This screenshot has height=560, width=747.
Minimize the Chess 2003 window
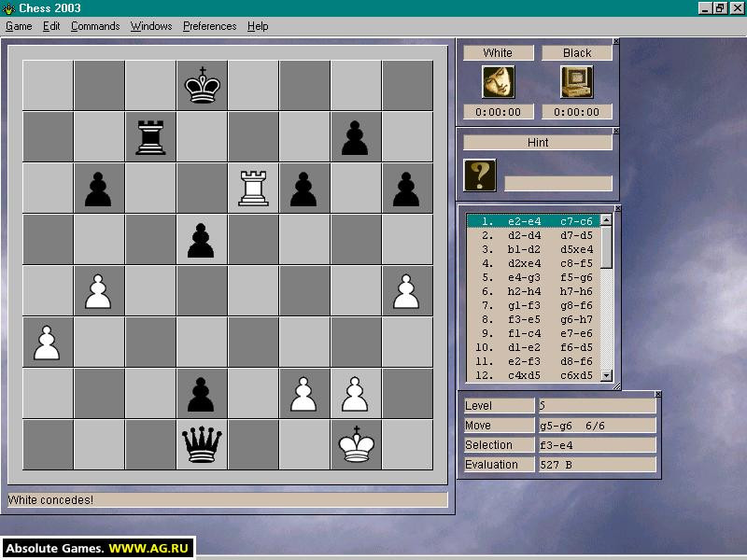706,8
